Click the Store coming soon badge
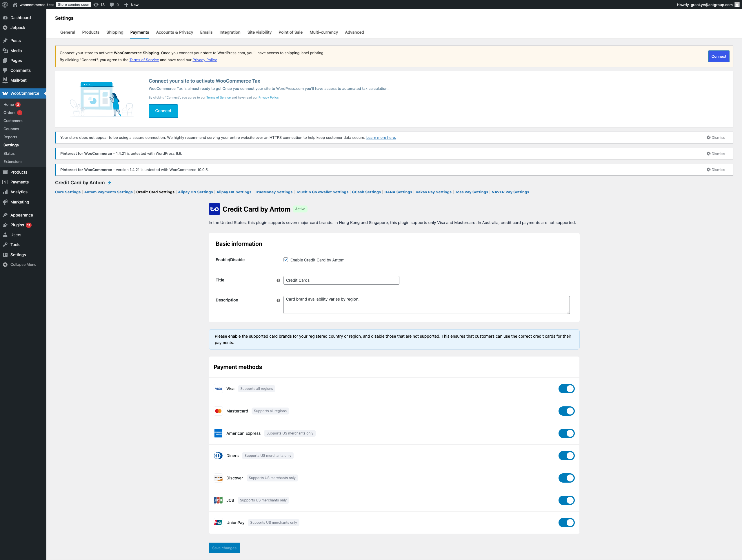Viewport: 742px width, 560px height. coord(73,5)
